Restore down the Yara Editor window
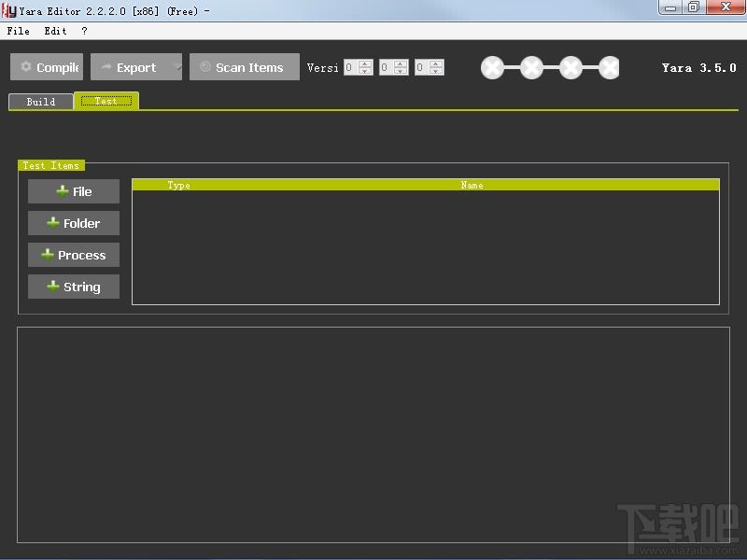The width and height of the screenshot is (747, 560). point(694,7)
